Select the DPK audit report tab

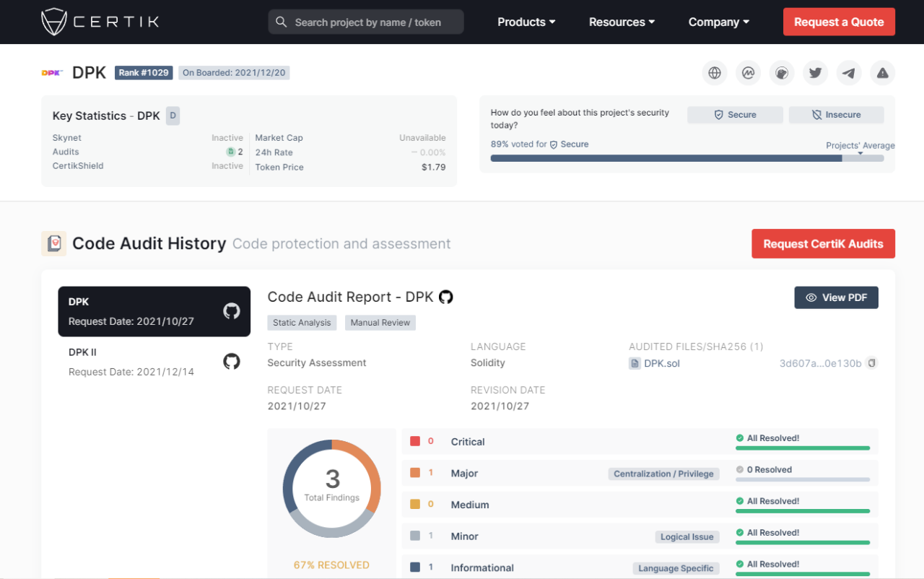[x=154, y=311]
